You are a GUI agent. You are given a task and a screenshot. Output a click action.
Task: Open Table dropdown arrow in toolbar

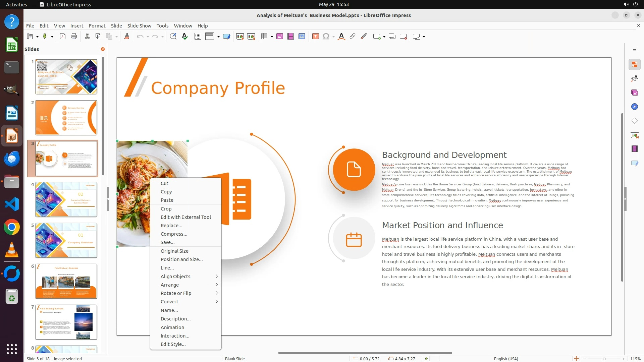pyautogui.click(x=272, y=37)
